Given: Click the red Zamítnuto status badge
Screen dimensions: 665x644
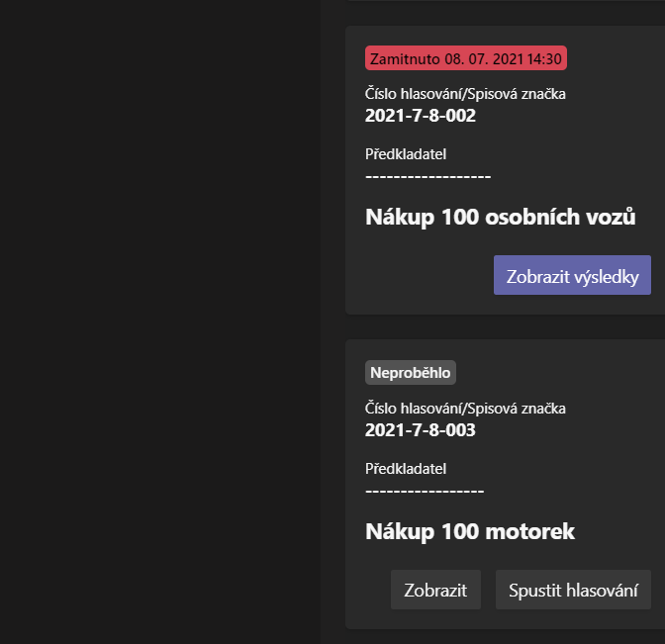Looking at the screenshot, I should click(466, 58).
